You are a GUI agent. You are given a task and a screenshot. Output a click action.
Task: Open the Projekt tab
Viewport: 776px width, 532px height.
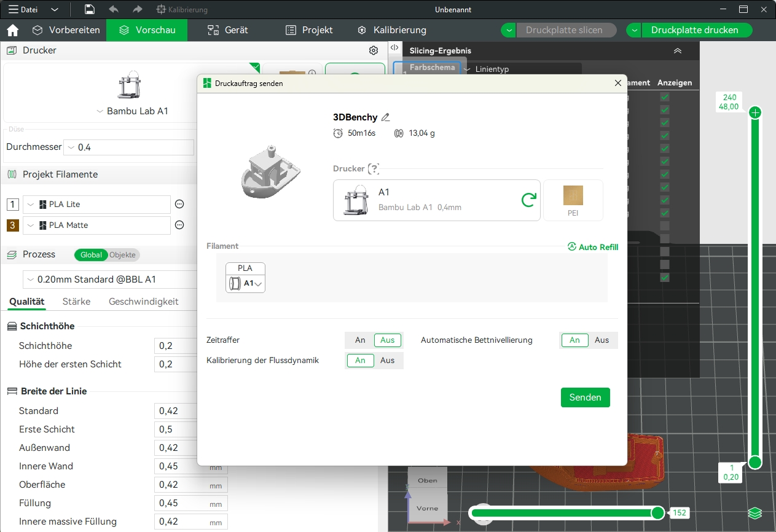[309, 30]
